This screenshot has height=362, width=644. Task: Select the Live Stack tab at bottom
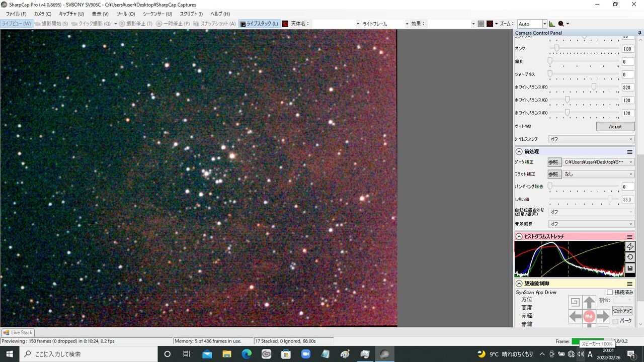coord(18,332)
